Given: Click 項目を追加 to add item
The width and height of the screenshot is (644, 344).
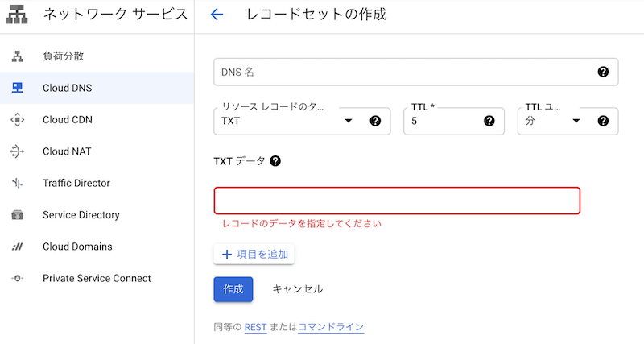Looking at the screenshot, I should point(254,254).
